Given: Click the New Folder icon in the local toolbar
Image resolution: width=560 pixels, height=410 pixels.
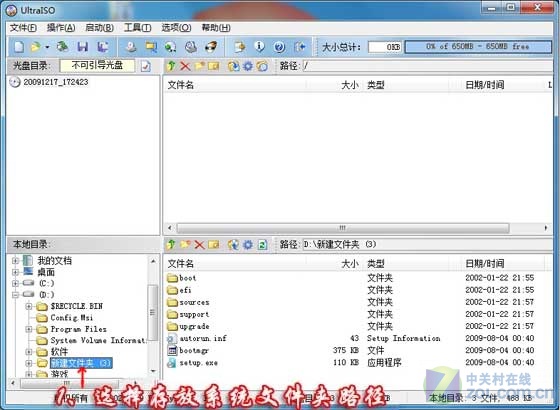Looking at the screenshot, I should click(x=185, y=245).
